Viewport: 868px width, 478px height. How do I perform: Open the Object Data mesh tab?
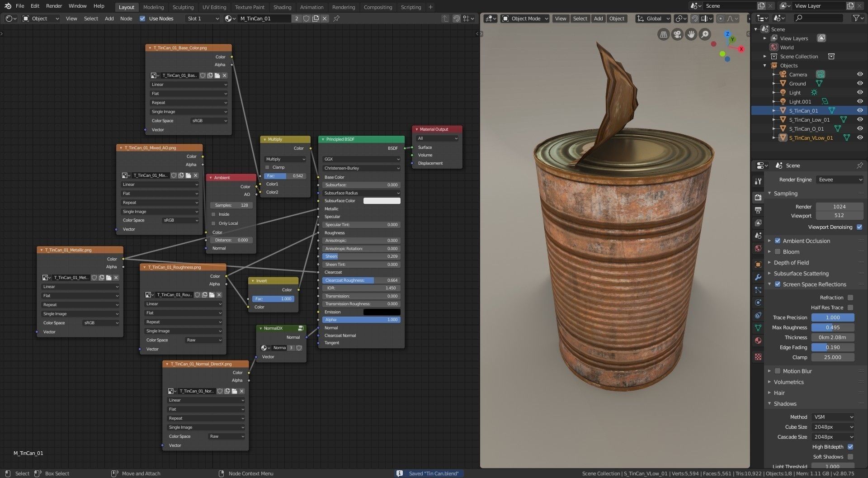[758, 328]
